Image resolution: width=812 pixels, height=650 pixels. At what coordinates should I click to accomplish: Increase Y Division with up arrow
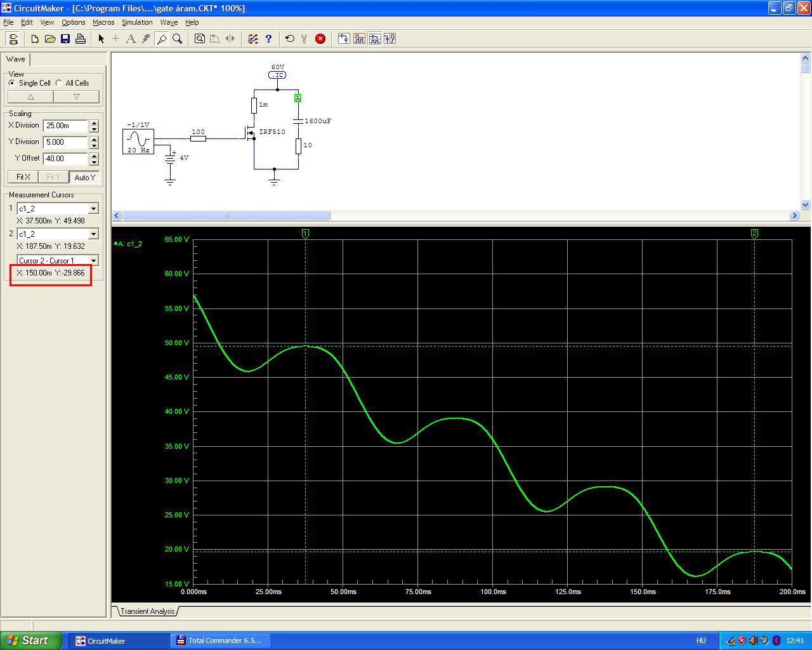[x=95, y=139]
